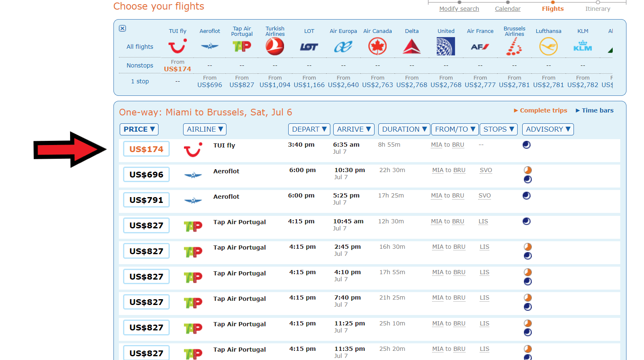Select US$827 fare arriving 2:45 pm
Screen dimensions: 644x360
(146, 251)
